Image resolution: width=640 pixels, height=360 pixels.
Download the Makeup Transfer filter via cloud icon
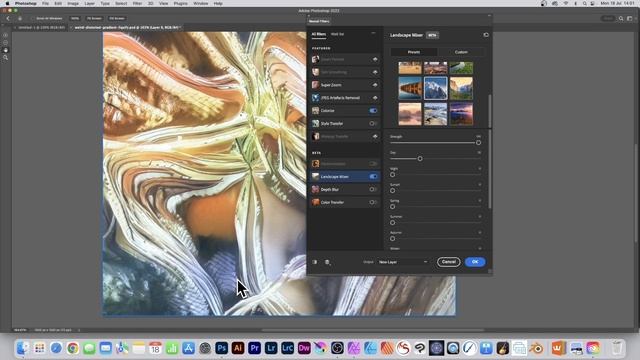click(x=375, y=136)
